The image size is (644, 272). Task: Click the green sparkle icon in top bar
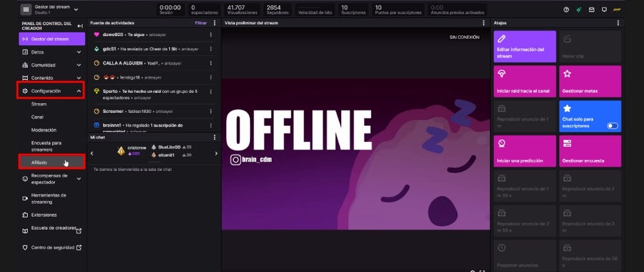pyautogui.click(x=579, y=10)
